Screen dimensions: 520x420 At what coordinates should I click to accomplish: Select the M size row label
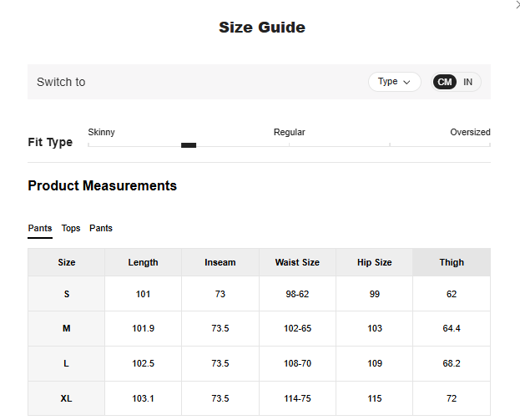[x=67, y=328]
